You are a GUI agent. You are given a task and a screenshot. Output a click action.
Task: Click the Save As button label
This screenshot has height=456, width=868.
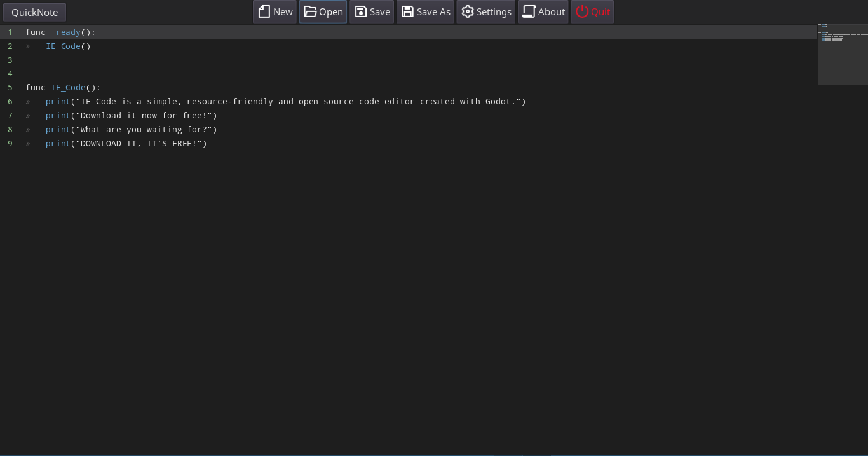pos(433,11)
